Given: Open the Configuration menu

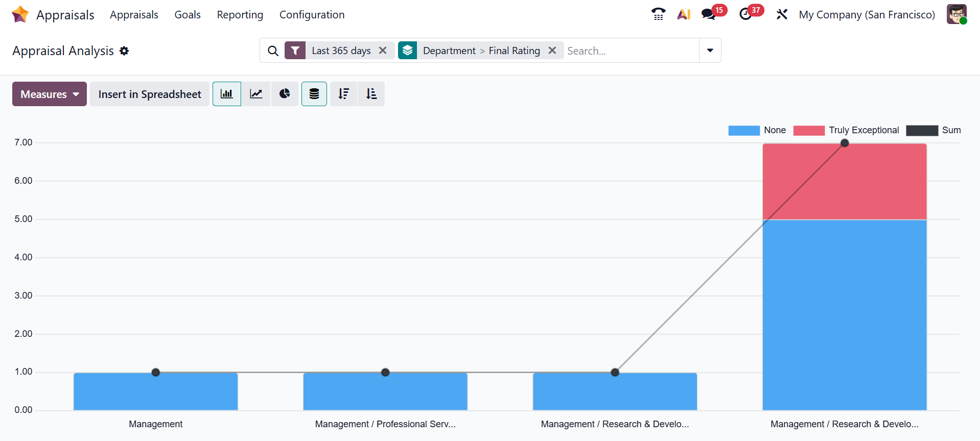Looking at the screenshot, I should point(312,15).
